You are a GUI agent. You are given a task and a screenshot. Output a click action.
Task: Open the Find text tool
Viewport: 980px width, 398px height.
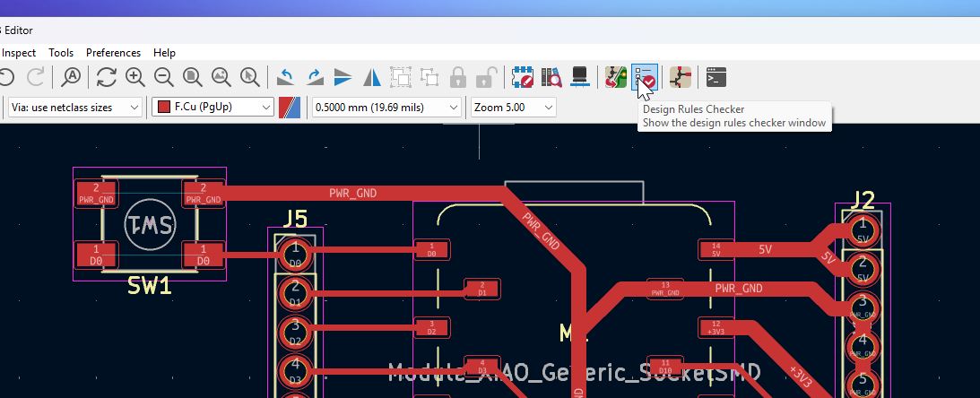[x=71, y=77]
